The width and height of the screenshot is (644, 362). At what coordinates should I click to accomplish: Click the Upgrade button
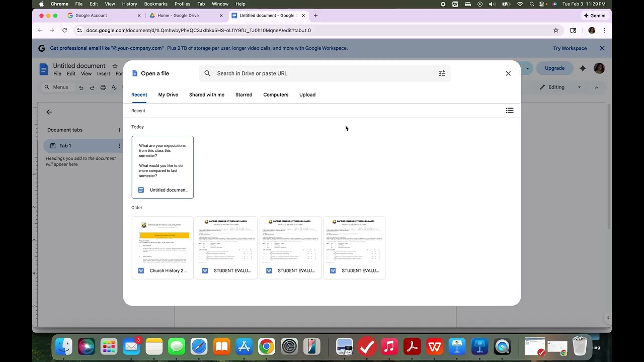[x=554, y=68]
